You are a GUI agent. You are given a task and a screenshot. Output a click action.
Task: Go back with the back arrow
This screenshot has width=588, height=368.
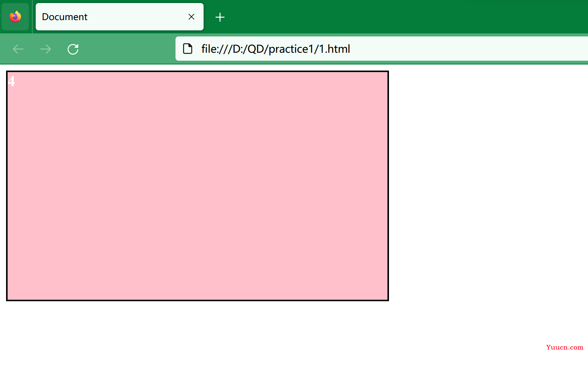(x=18, y=49)
